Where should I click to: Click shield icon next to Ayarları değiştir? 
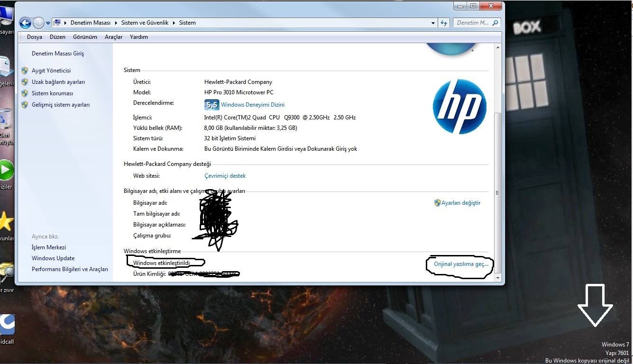pos(437,203)
